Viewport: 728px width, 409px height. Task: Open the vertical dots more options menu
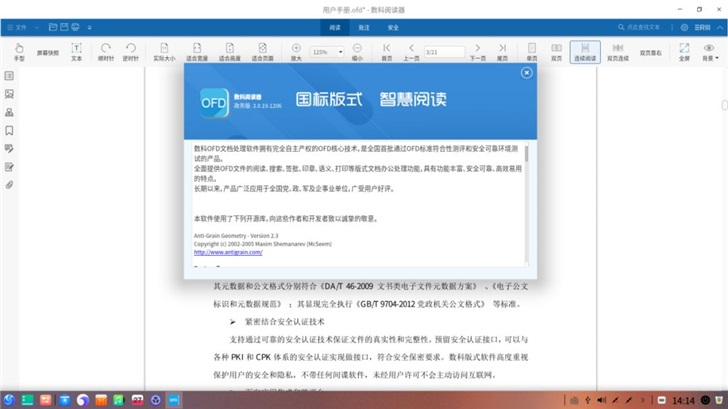pyautogui.click(x=672, y=27)
